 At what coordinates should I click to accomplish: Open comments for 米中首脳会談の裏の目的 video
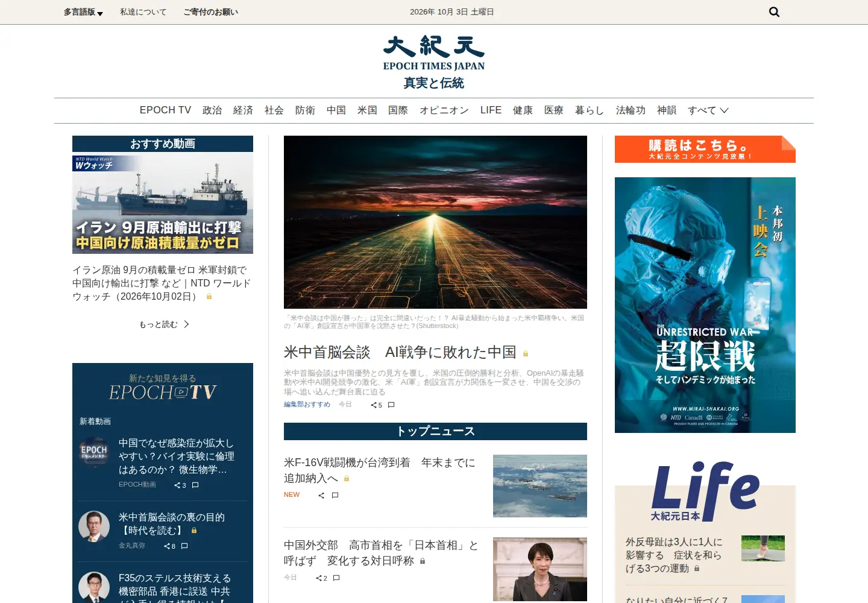coord(184,546)
